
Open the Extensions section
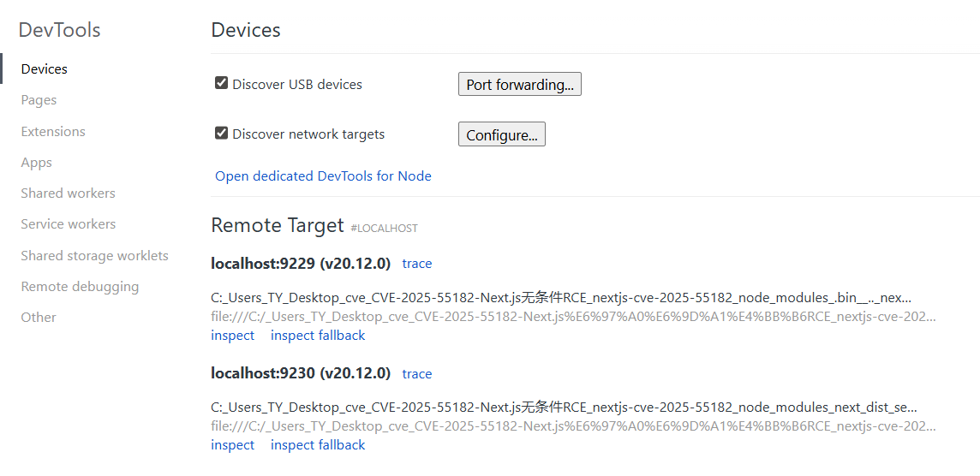53,132
